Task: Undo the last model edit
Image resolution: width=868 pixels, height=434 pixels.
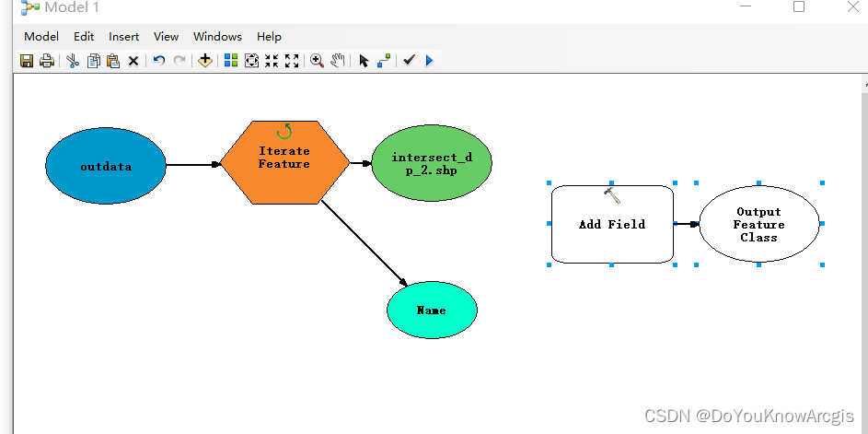Action: [x=159, y=61]
